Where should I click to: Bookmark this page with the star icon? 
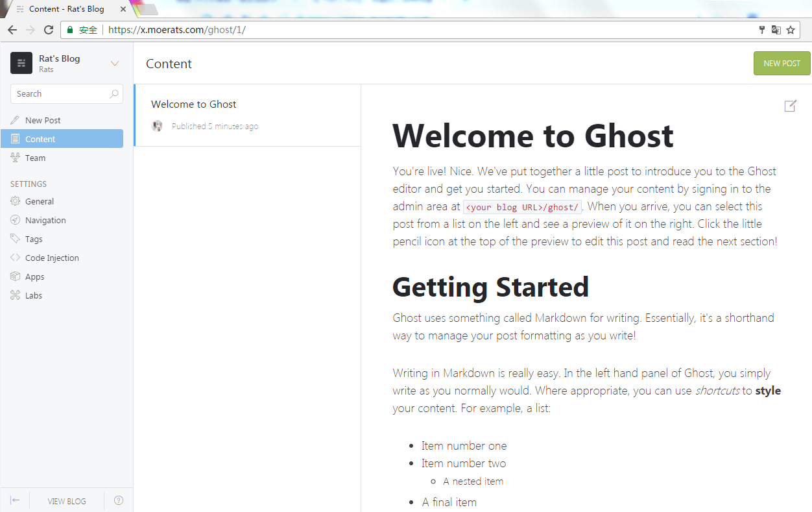[791, 30]
